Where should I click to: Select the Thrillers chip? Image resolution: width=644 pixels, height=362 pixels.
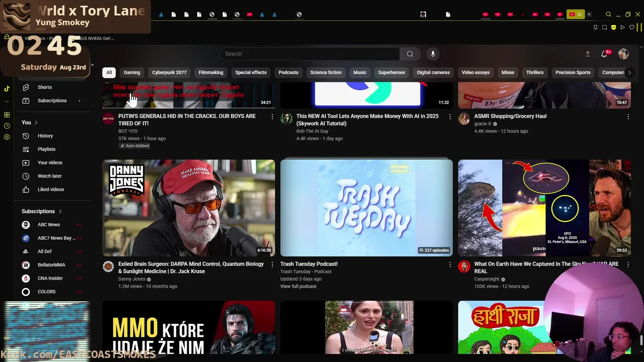point(535,72)
